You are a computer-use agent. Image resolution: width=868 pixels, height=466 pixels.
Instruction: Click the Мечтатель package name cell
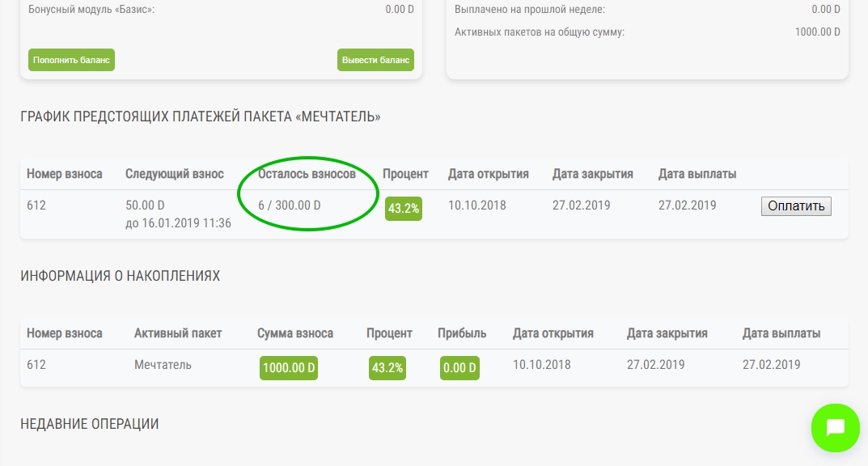pos(163,365)
